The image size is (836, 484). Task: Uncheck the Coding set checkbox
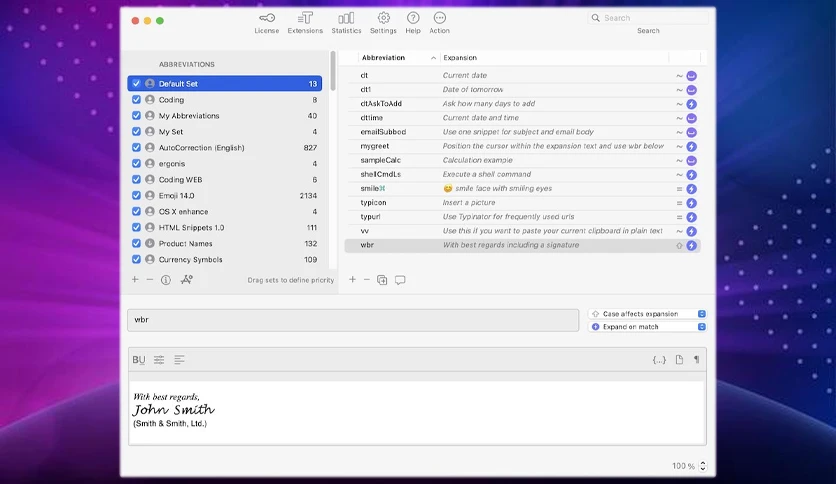(136, 100)
